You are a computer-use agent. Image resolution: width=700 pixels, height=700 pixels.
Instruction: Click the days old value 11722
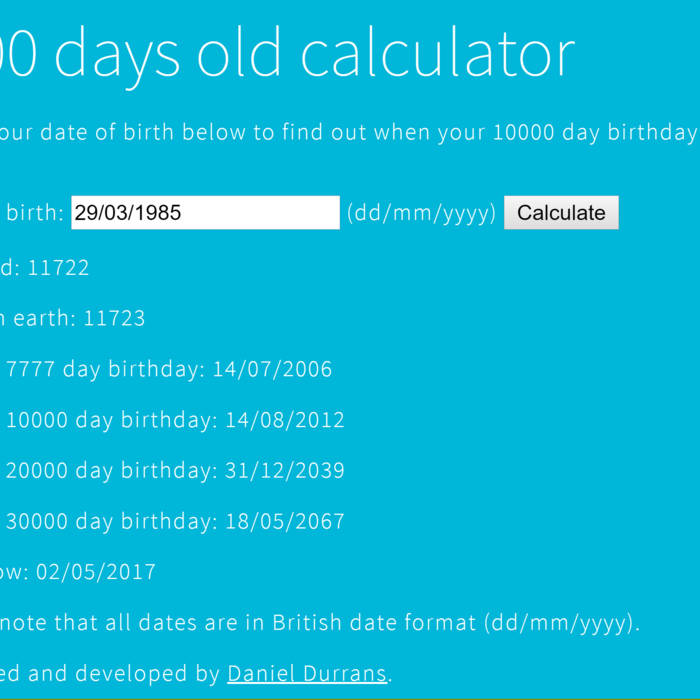point(58,268)
